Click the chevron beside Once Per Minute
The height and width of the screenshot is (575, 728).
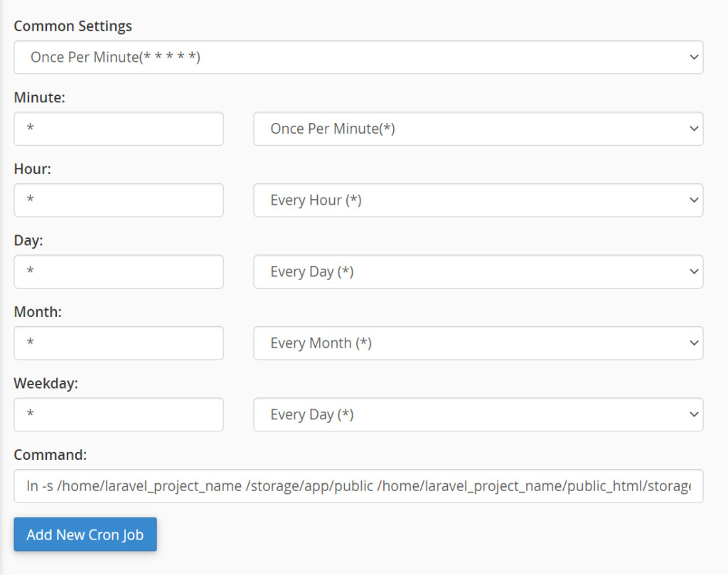click(x=695, y=129)
